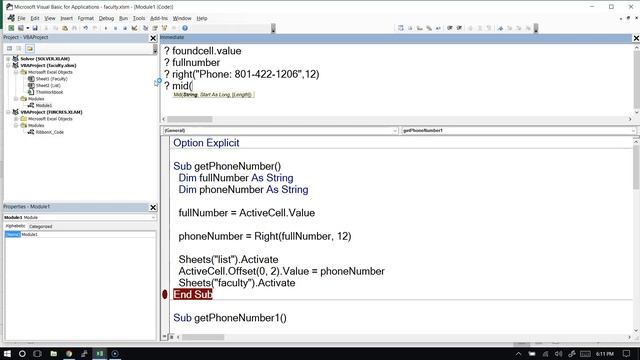The image size is (640, 360).
Task: Open the Run menu
Action: 123,18
